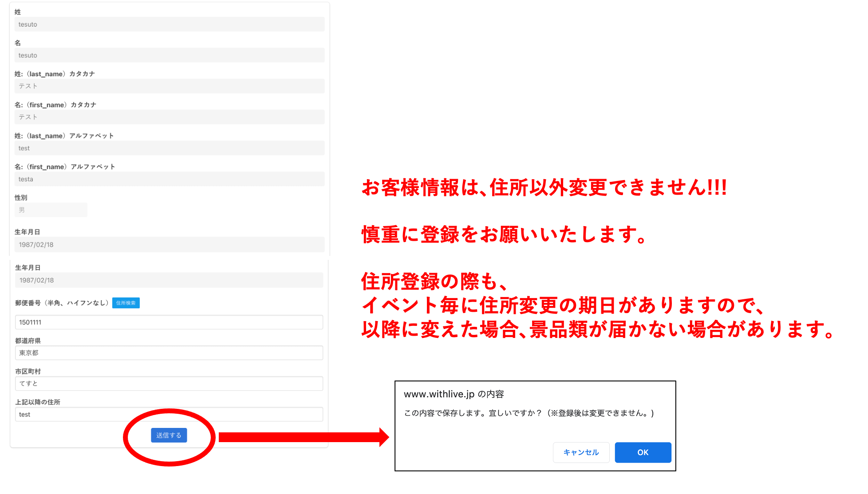Image resolution: width=868 pixels, height=494 pixels.
Task: Click the 姓:（last_name）カタカナ label
Action: [x=55, y=74]
